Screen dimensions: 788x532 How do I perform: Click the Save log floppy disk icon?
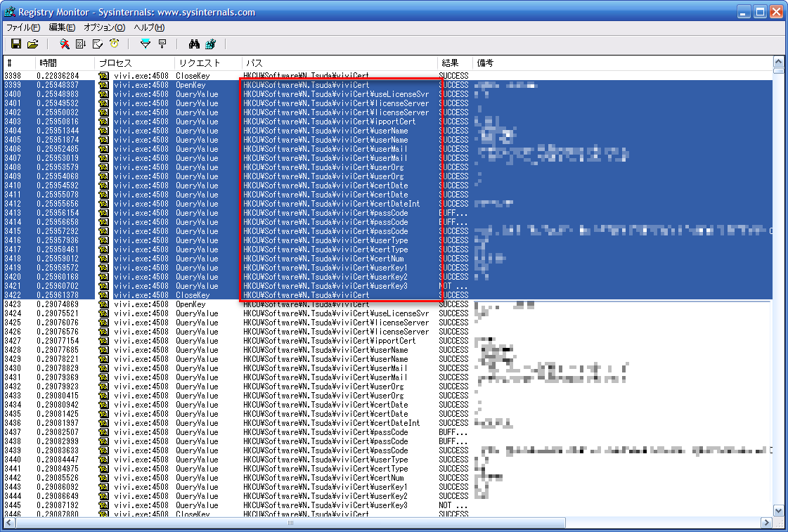click(16, 44)
